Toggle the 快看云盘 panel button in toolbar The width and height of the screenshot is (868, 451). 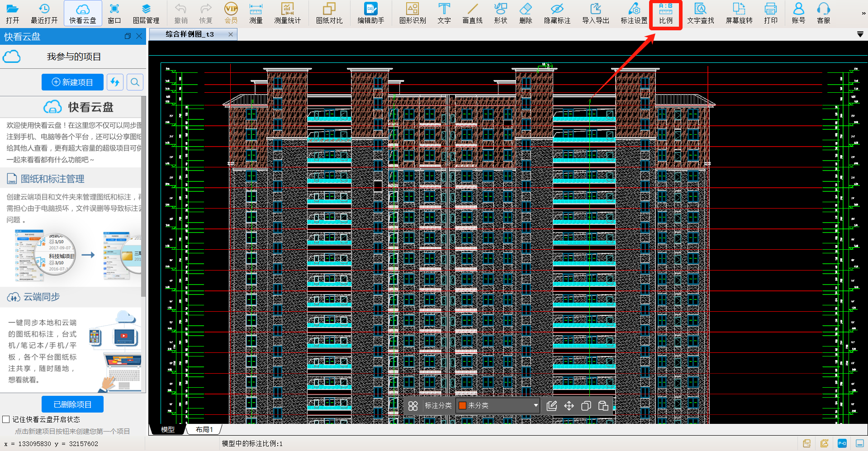(x=83, y=13)
